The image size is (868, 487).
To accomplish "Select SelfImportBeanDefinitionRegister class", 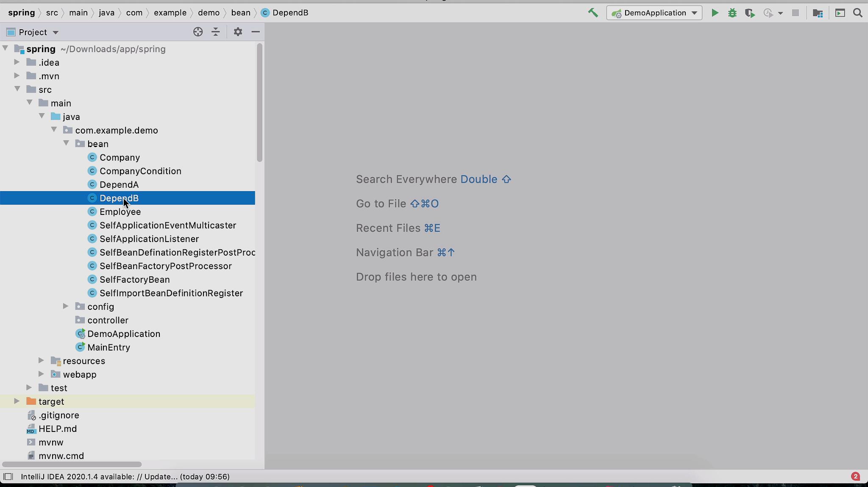I will pyautogui.click(x=171, y=293).
